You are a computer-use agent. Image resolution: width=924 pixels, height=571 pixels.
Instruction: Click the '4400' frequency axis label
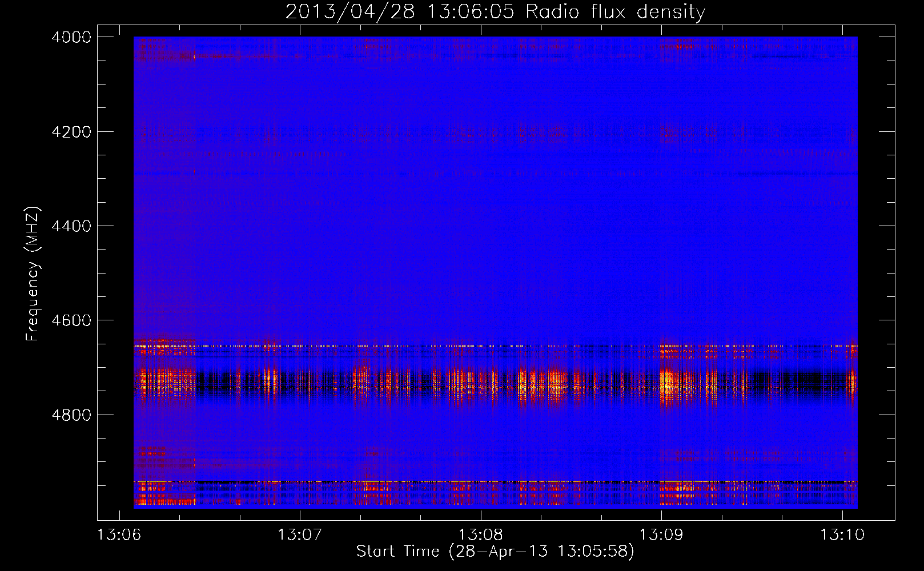click(71, 226)
